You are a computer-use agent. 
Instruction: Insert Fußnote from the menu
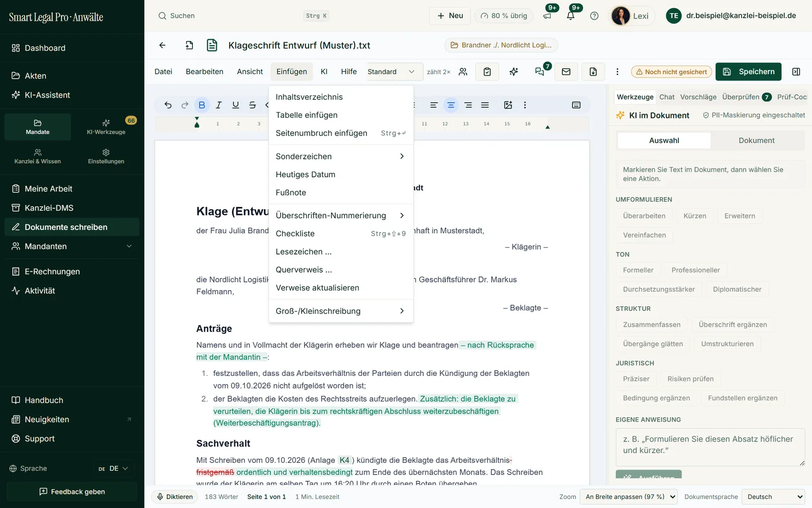(341, 193)
